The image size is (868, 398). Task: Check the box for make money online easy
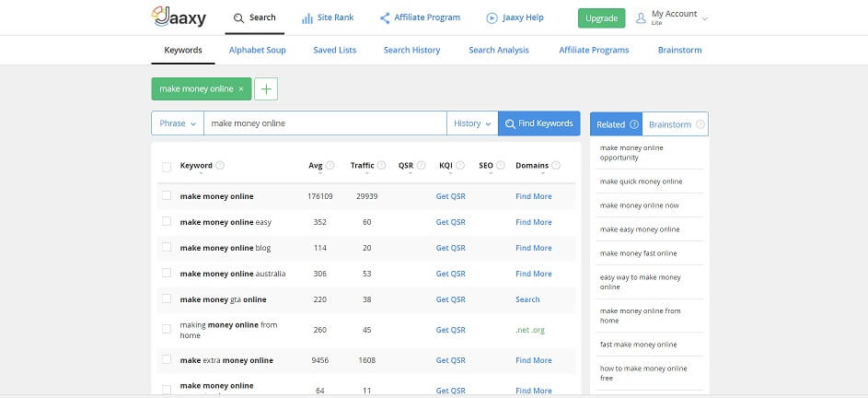[167, 221]
